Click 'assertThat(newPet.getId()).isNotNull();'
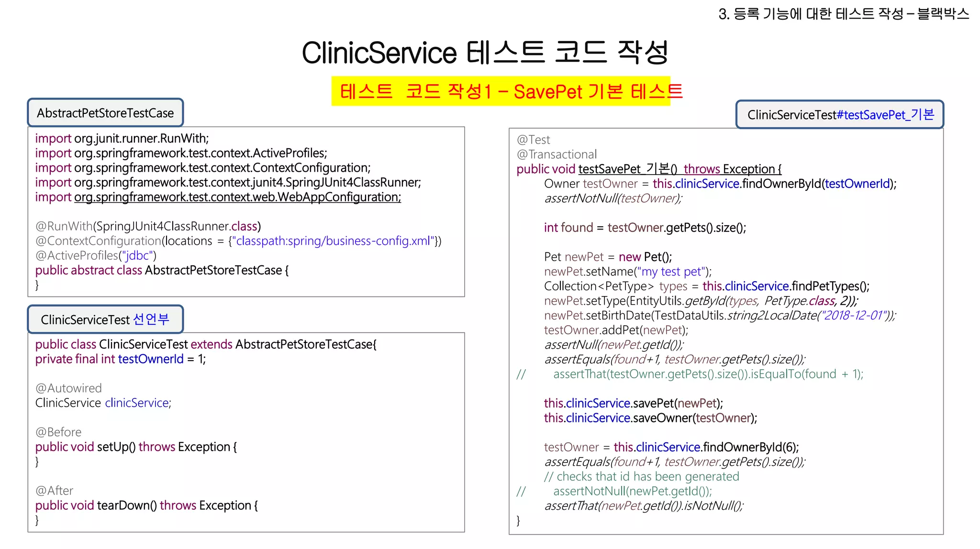This screenshot has height=549, width=980. point(644,506)
